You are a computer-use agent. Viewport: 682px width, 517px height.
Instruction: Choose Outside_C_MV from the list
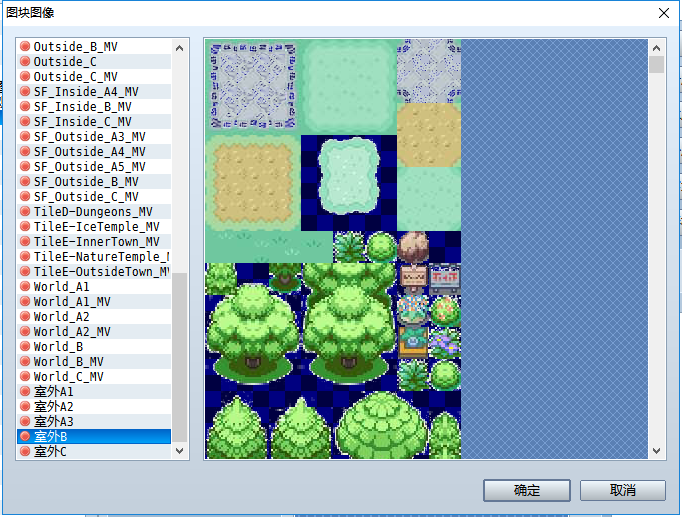pyautogui.click(x=94, y=77)
